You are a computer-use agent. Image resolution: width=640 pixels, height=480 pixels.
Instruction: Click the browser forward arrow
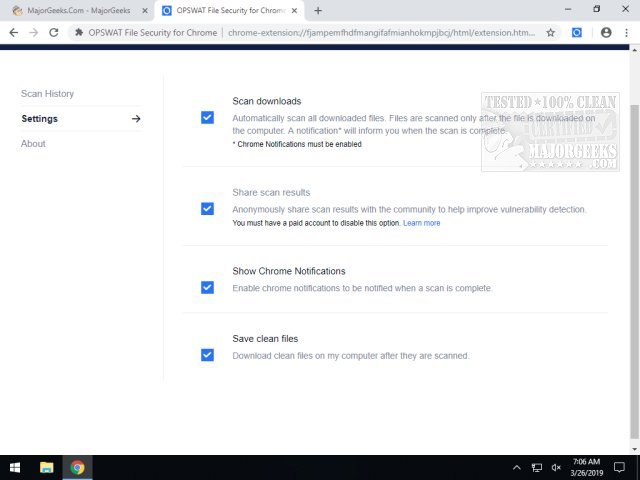[x=33, y=33]
